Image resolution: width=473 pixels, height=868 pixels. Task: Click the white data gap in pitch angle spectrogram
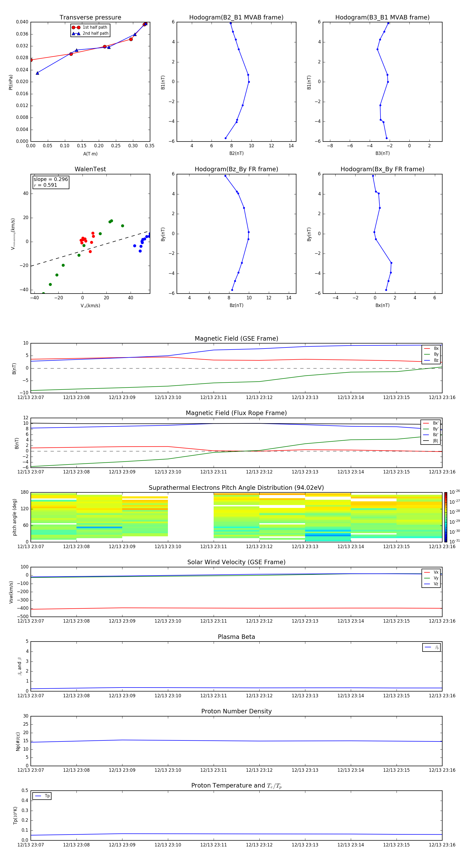tap(191, 517)
